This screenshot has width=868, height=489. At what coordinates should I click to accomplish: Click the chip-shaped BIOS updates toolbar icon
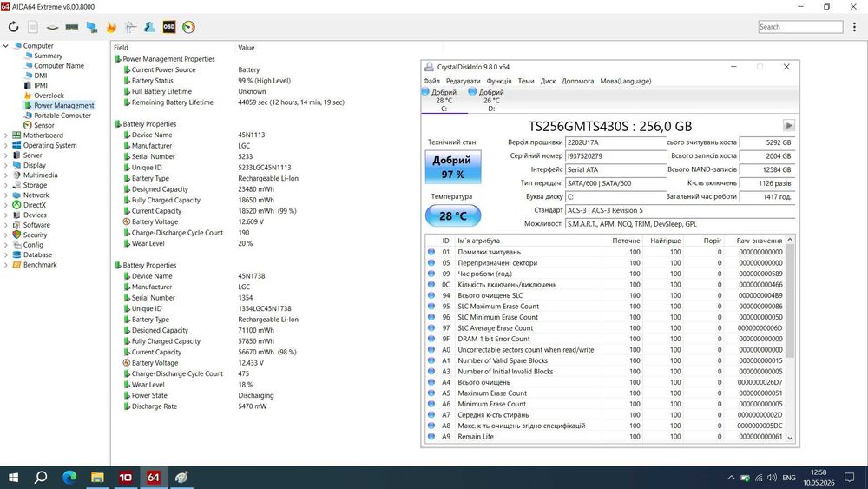(52, 27)
